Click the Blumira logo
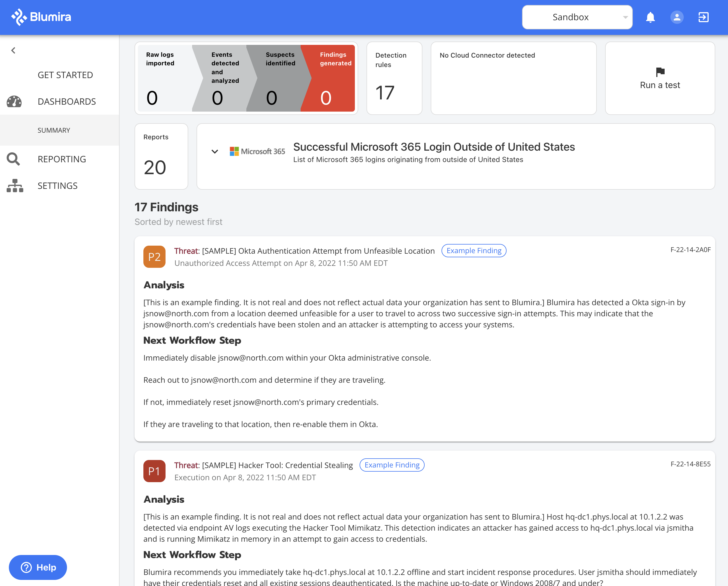This screenshot has height=586, width=728. (41, 17)
